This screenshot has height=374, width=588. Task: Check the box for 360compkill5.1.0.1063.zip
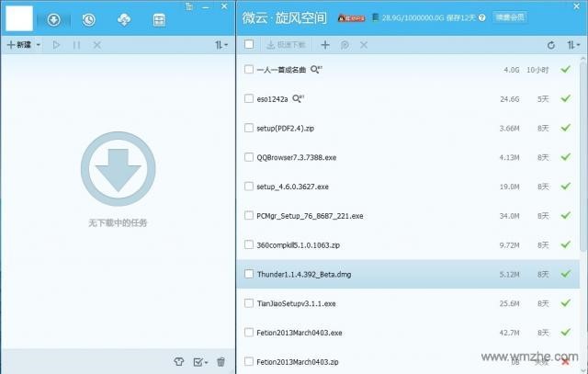[249, 244]
